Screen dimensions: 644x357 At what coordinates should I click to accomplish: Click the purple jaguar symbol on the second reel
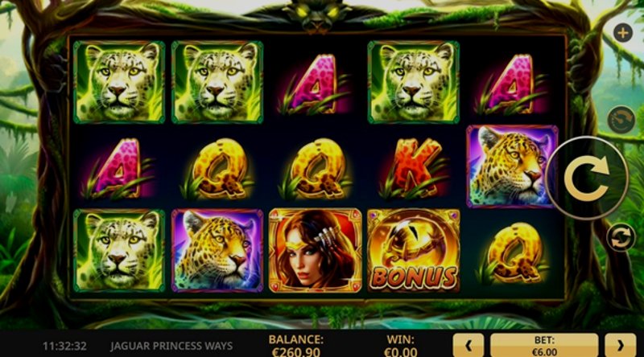217,250
